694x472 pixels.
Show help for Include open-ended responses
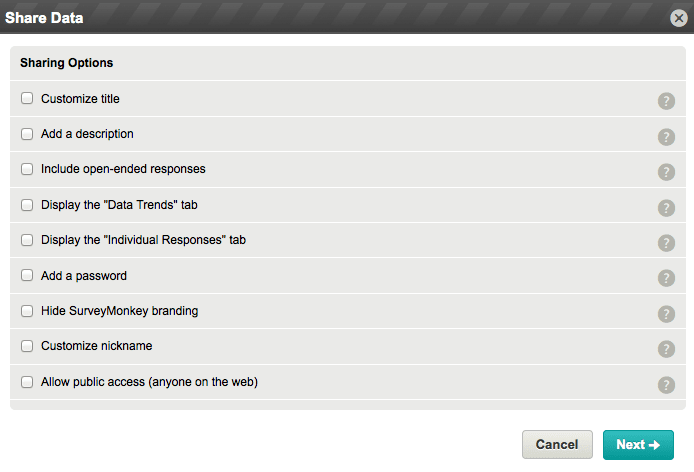coord(666,172)
